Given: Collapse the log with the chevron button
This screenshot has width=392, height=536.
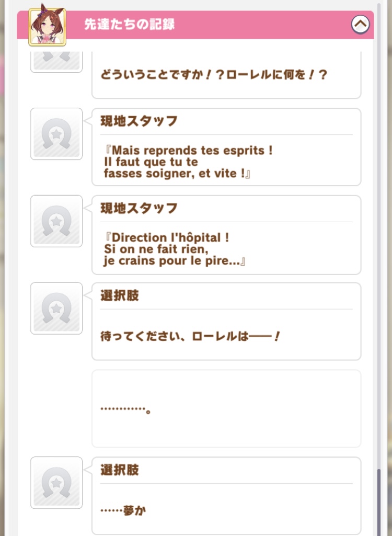Looking at the screenshot, I should pos(360,24).
